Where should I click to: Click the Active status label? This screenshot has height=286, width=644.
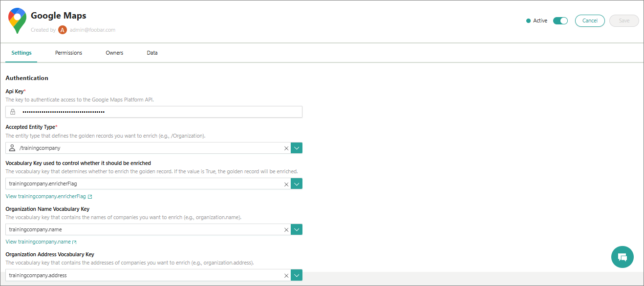(540, 20)
